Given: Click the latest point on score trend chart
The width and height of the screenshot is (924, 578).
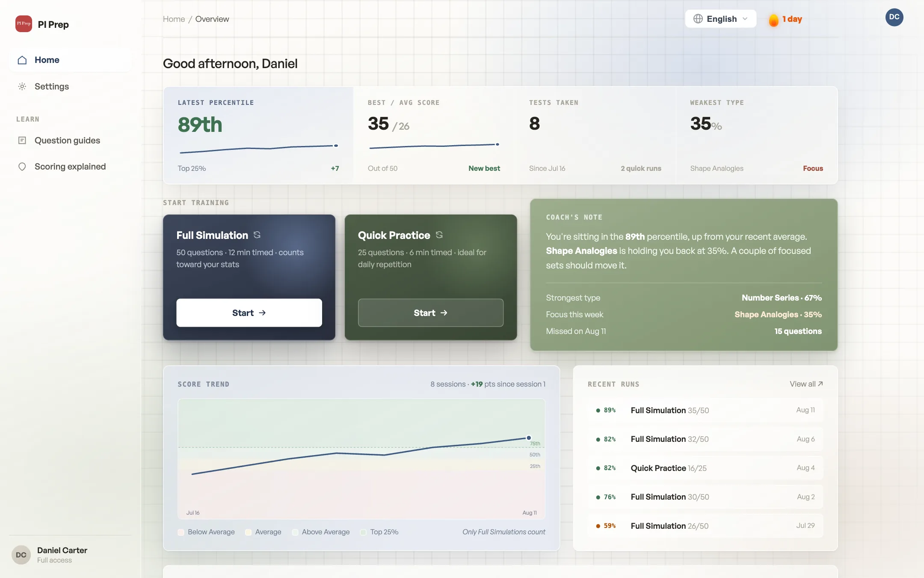Looking at the screenshot, I should 529,438.
